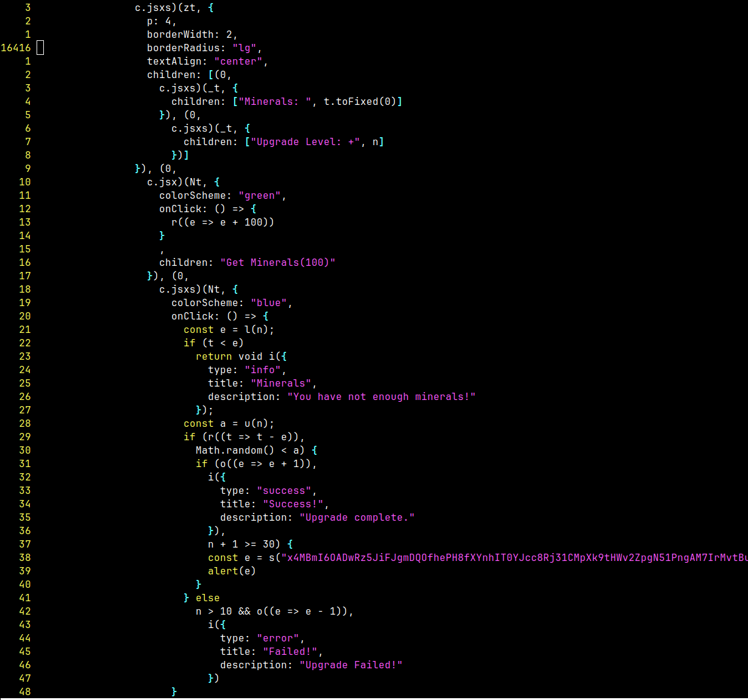The width and height of the screenshot is (748, 700).
Task: Click the "Upgrade Failed!" description string
Action: (351, 665)
